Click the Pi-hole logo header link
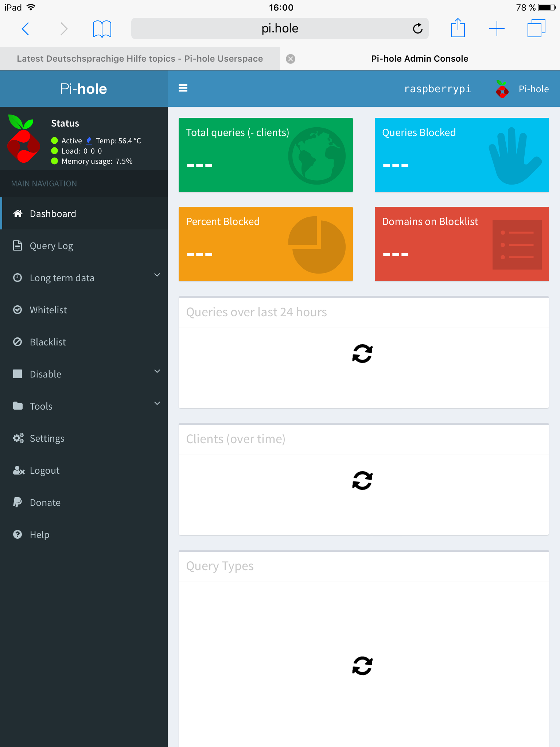The width and height of the screenshot is (560, 747). [x=83, y=89]
